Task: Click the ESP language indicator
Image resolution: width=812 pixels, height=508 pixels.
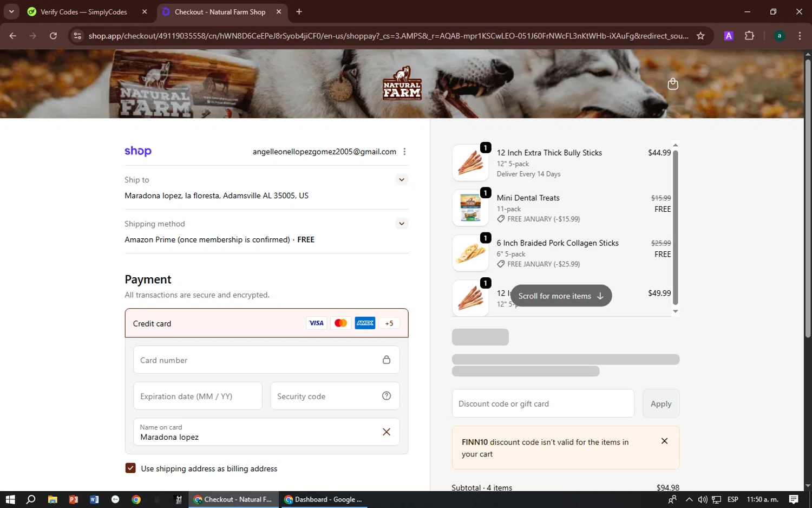Action: pyautogui.click(x=733, y=499)
